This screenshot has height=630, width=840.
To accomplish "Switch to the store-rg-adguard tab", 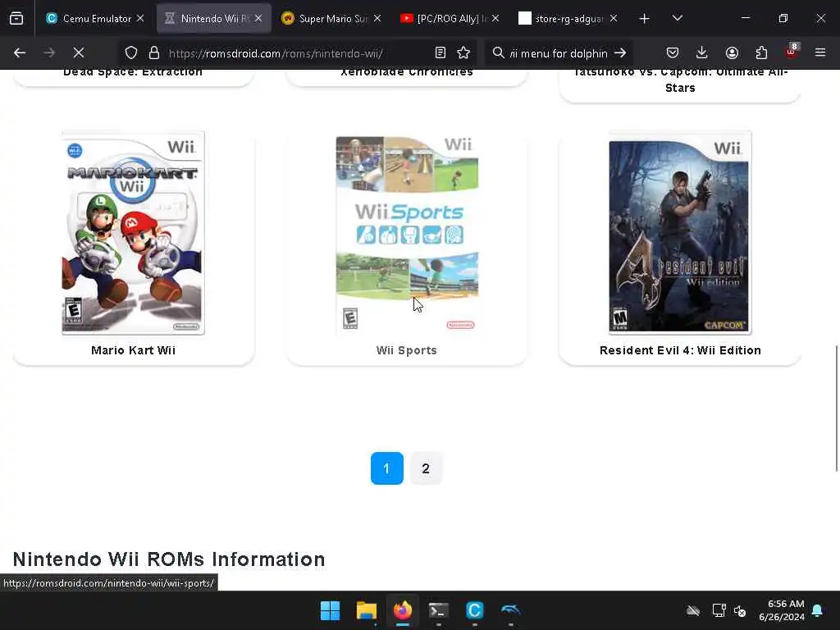I will tap(568, 18).
